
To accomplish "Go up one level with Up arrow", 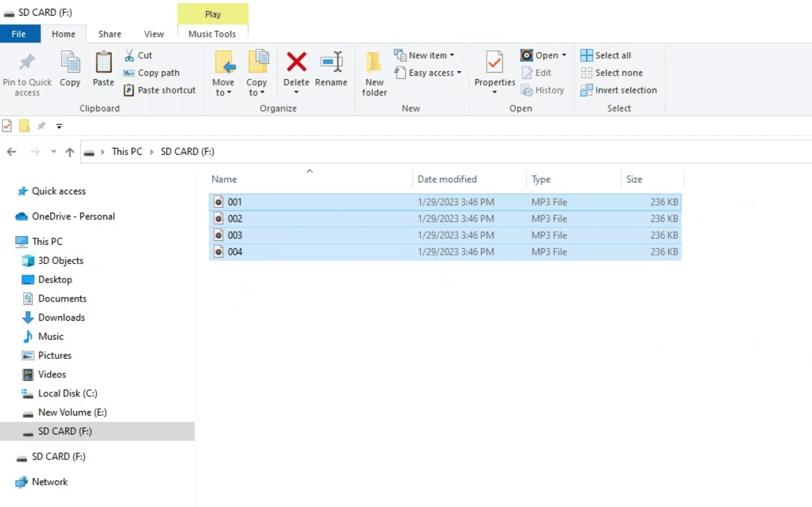I will (x=70, y=151).
